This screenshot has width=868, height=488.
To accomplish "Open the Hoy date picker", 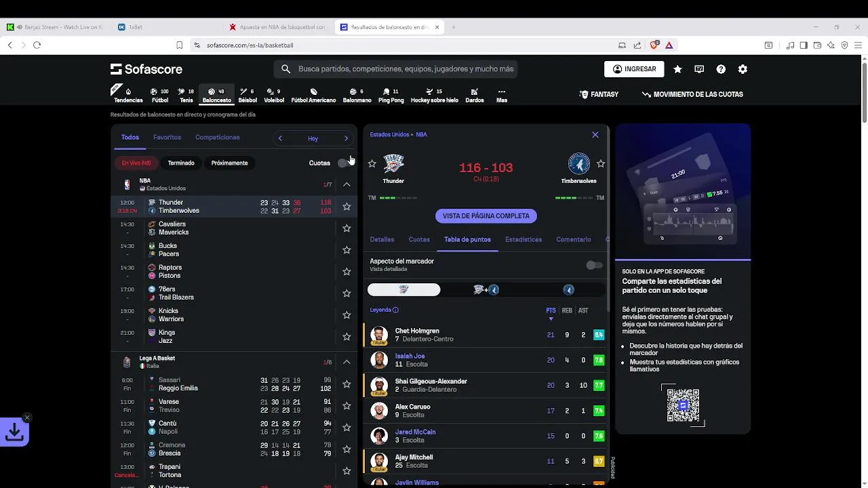I will (313, 138).
